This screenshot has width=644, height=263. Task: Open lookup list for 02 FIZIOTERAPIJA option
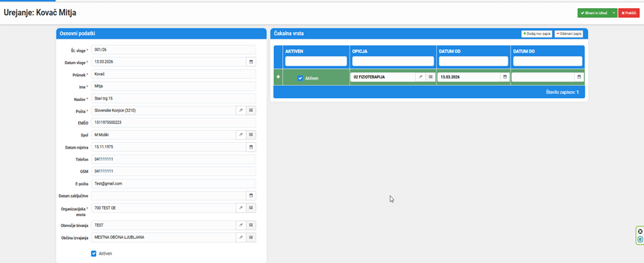pos(431,77)
